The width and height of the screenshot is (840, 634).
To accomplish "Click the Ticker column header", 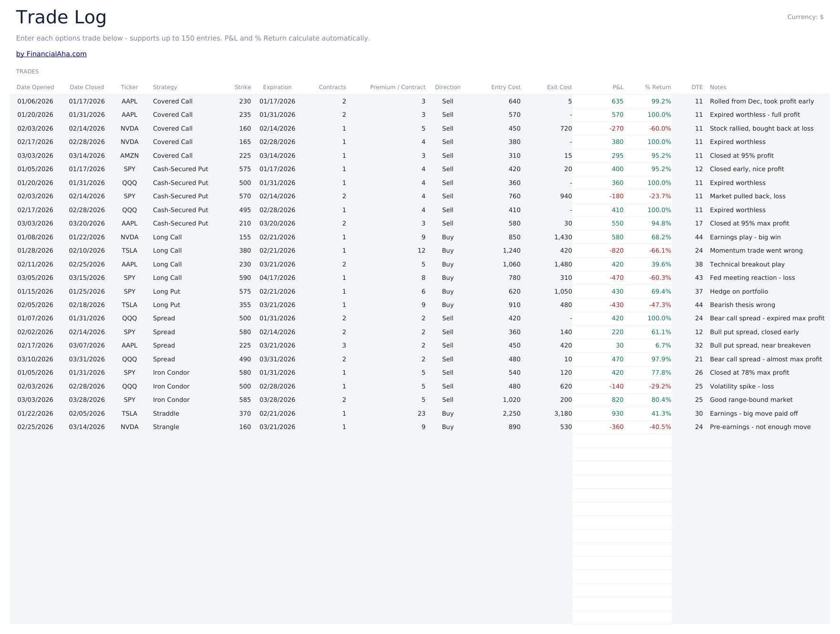I will click(129, 87).
